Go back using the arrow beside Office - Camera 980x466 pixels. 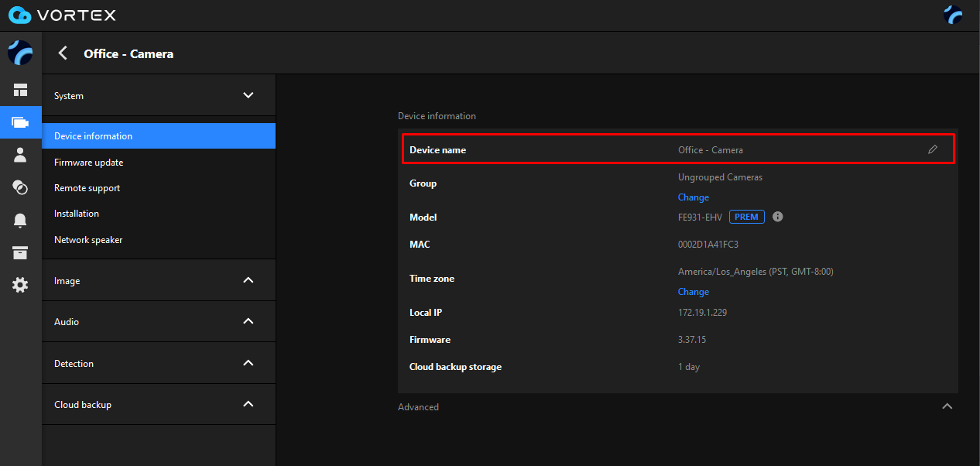pyautogui.click(x=63, y=53)
